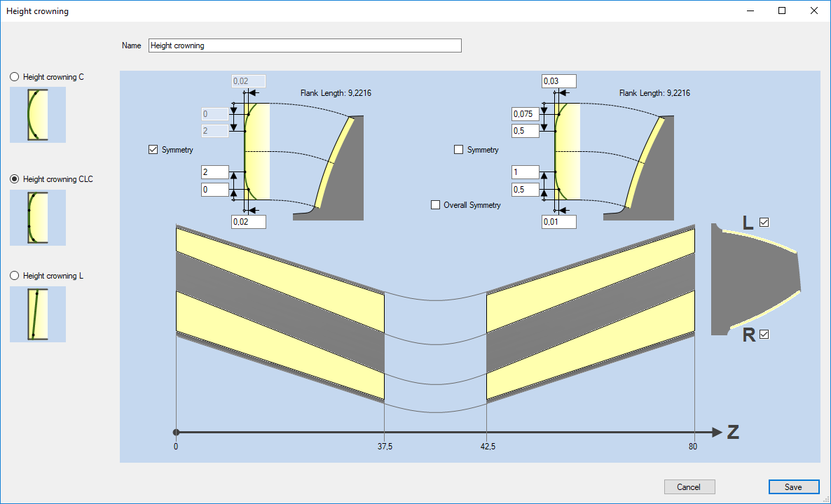Click the left flank lower 2 value field
The image size is (831, 504).
pyautogui.click(x=215, y=172)
